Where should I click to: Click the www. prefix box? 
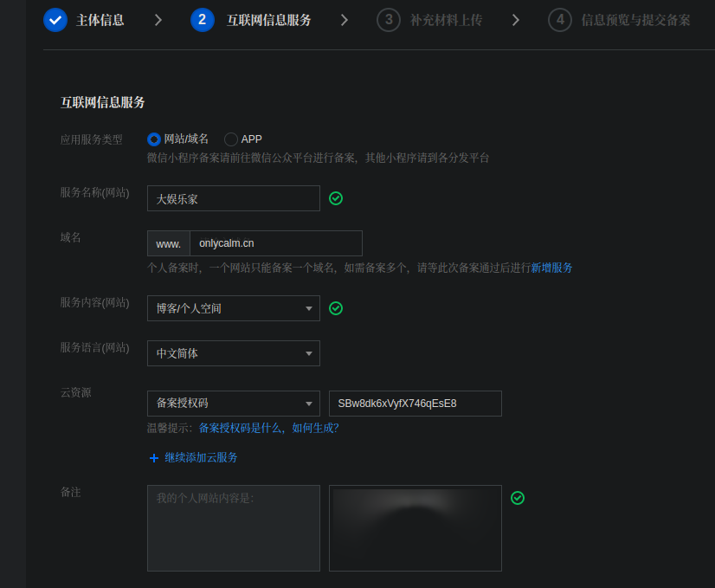coord(169,243)
